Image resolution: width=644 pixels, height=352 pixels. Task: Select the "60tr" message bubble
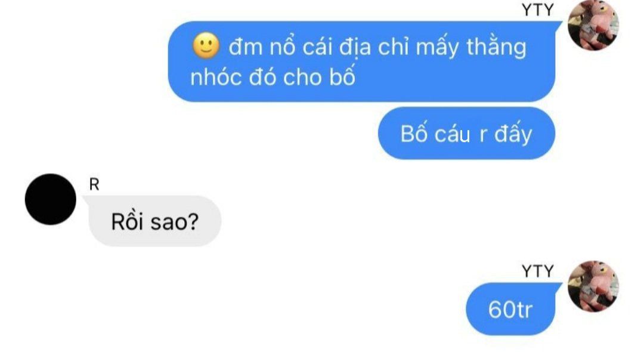(x=510, y=309)
